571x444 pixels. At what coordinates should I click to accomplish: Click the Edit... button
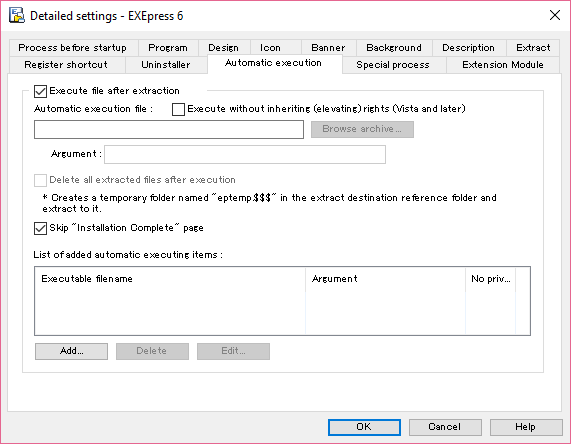[x=233, y=351]
